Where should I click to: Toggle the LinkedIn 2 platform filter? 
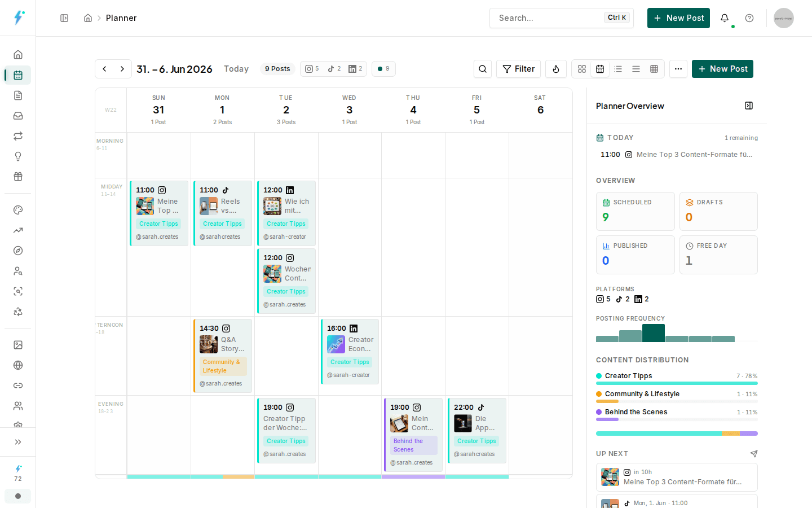click(355, 69)
